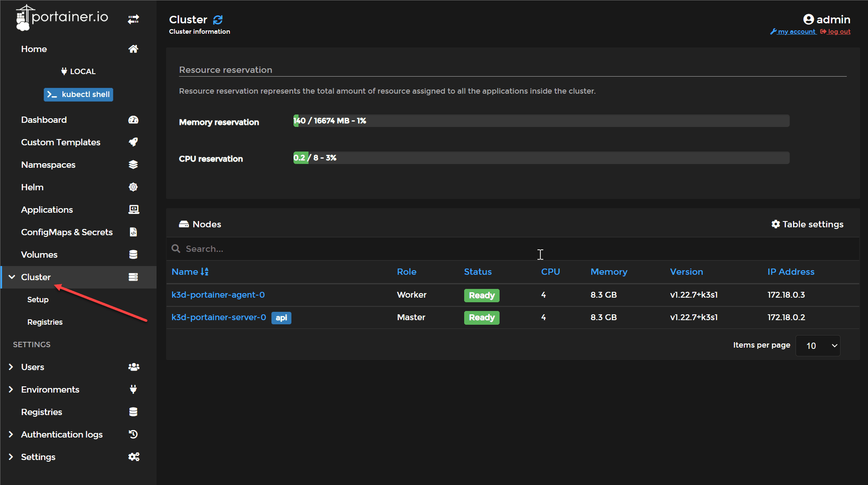Screen dimensions: 868x485
Task: Click the Applications laptop icon
Action: tap(133, 209)
